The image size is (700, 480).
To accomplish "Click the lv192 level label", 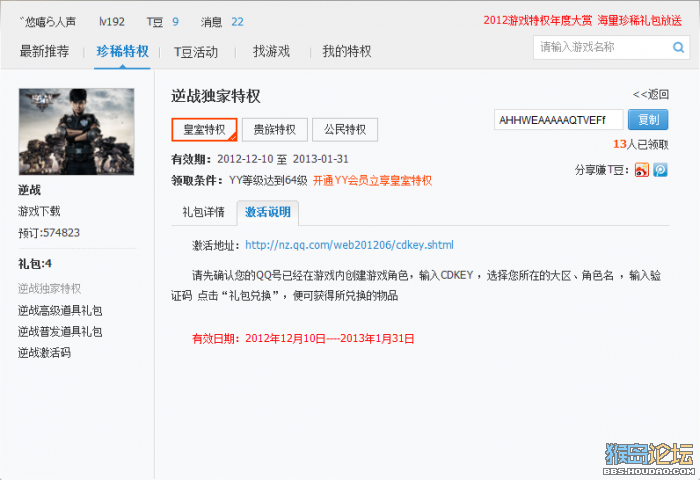I will [x=112, y=22].
